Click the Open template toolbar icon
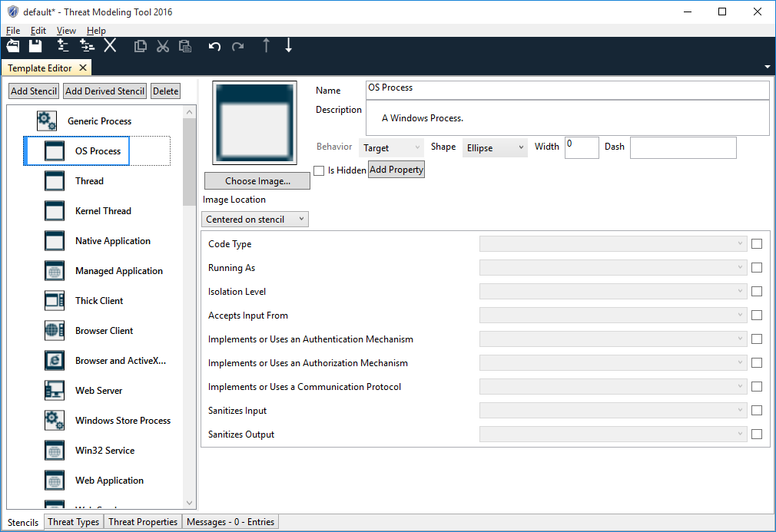 13,46
